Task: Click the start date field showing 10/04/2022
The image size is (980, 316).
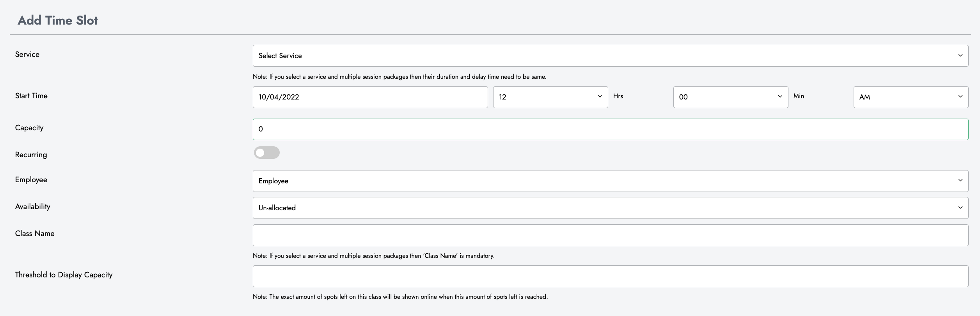Action: pos(370,97)
